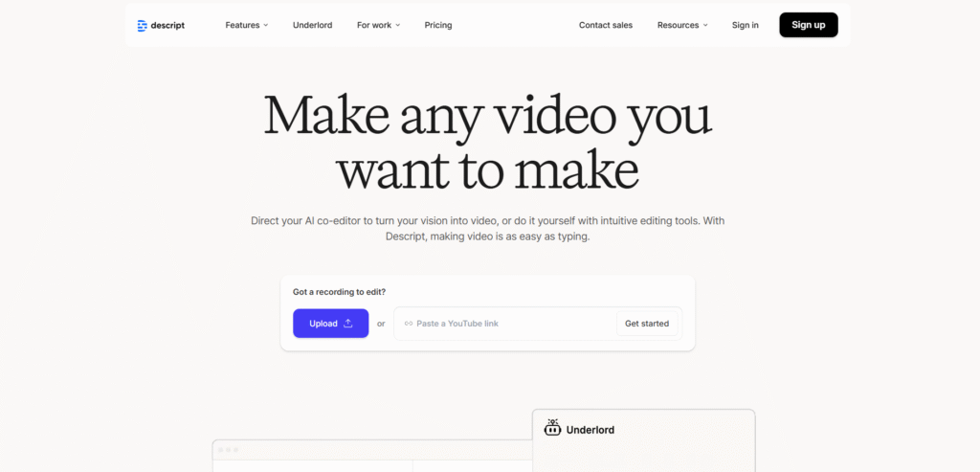Viewport: 980px width, 472px height.
Task: Click Sign in link
Action: pyautogui.click(x=745, y=26)
